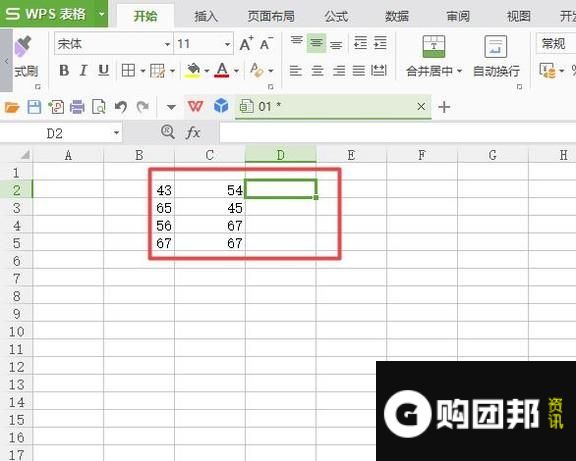Click the fx insert function icon

point(193,132)
